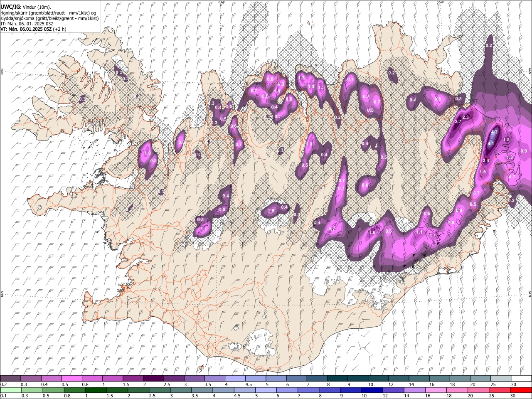Click the 'VT: Mán. 06.01.2025 05Z (+2 h)' line
This screenshot has height=399, width=532.
coord(33,29)
